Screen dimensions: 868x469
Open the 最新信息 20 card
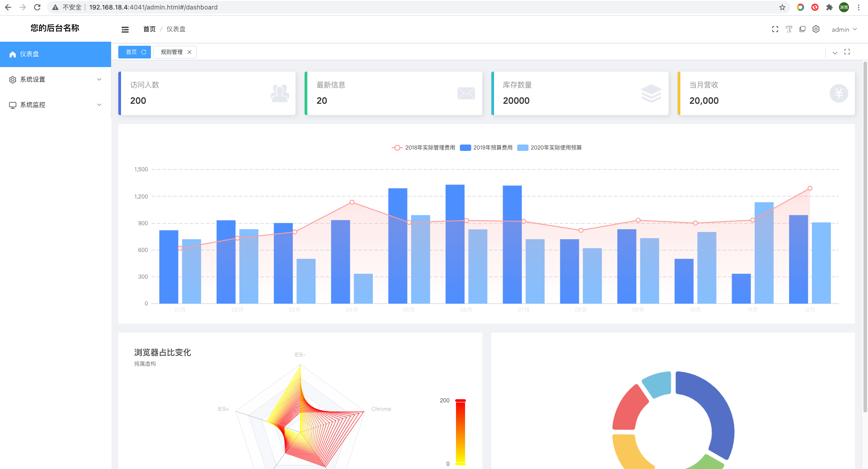393,93
